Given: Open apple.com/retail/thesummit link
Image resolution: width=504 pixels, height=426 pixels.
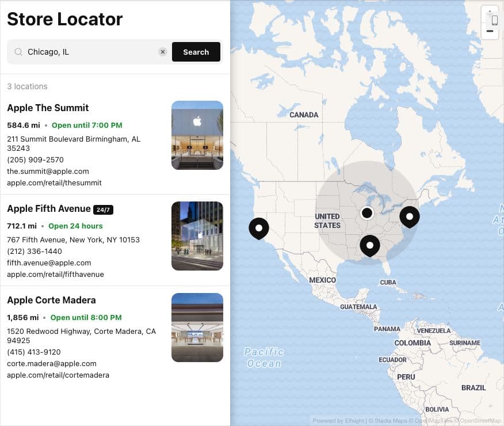Looking at the screenshot, I should coord(54,183).
